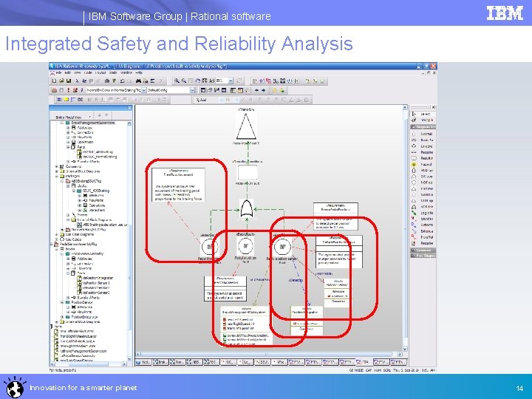Click the Print toolbar icon
This screenshot has width=532, height=399.
click(107, 81)
